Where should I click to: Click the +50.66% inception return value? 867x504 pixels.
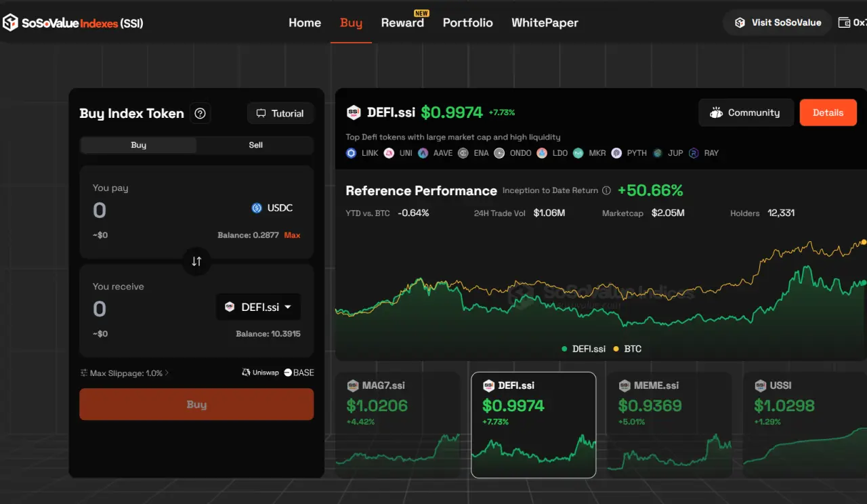pos(650,190)
